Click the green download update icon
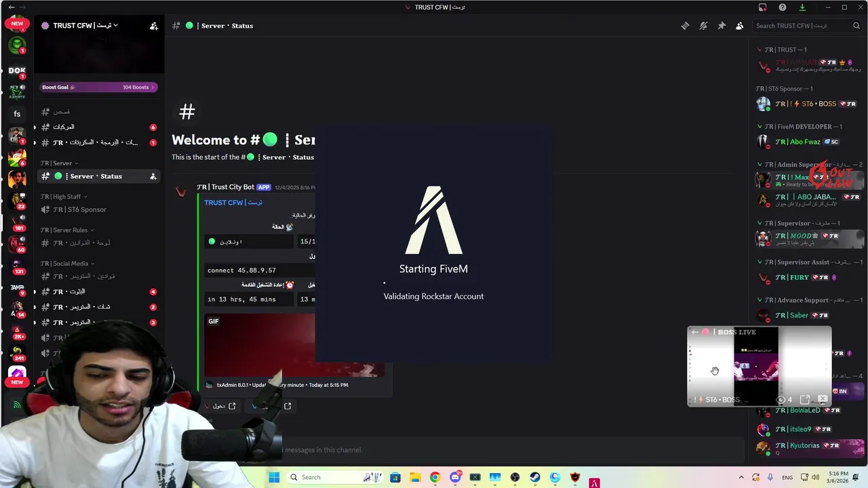This screenshot has width=868, height=488. point(802,7)
